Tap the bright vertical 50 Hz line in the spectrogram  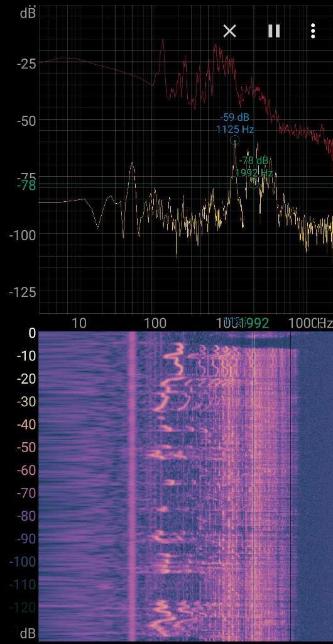point(132,485)
